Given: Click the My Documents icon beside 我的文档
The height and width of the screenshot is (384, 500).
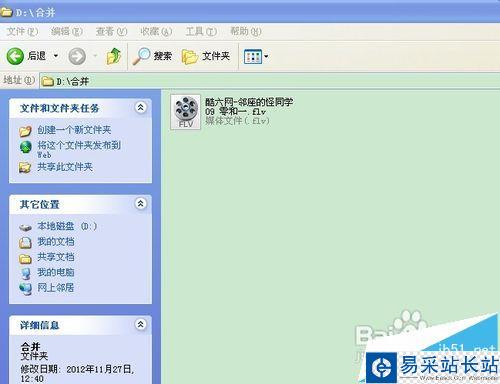Looking at the screenshot, I should [25, 242].
